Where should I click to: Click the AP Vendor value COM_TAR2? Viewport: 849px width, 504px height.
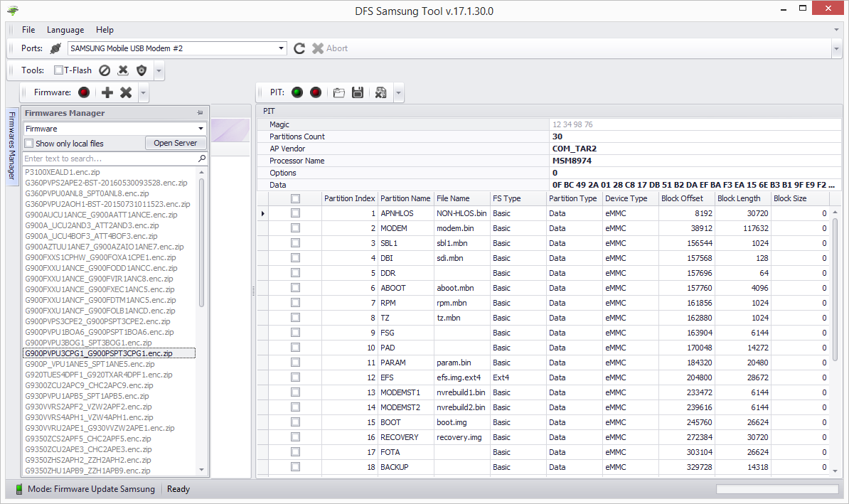574,149
